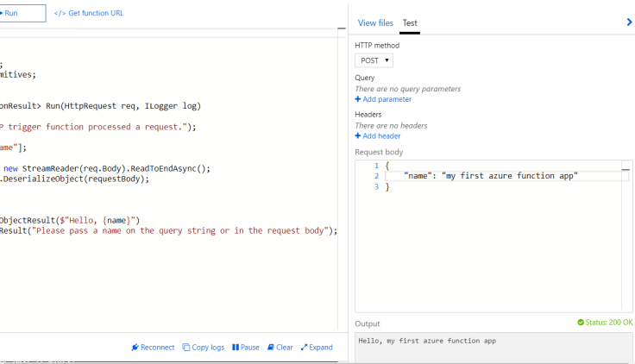Click the Output text box
The height and width of the screenshot is (364, 635).
click(x=494, y=348)
